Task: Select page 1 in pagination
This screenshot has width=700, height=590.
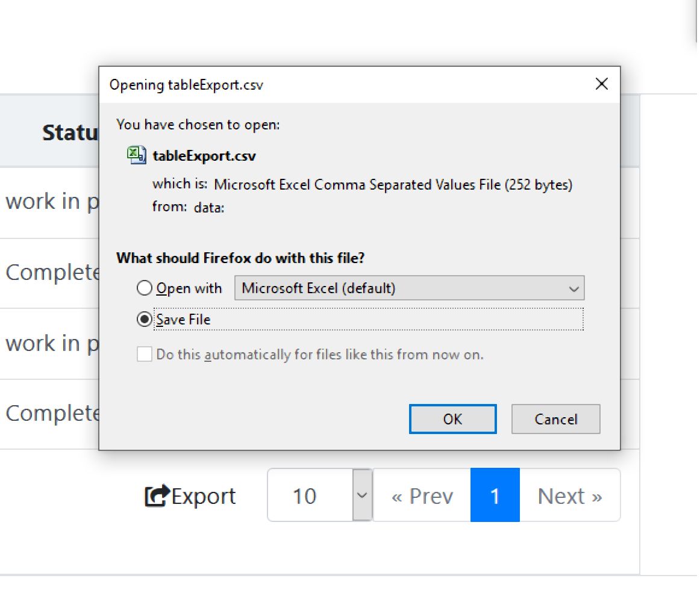Action: point(495,495)
